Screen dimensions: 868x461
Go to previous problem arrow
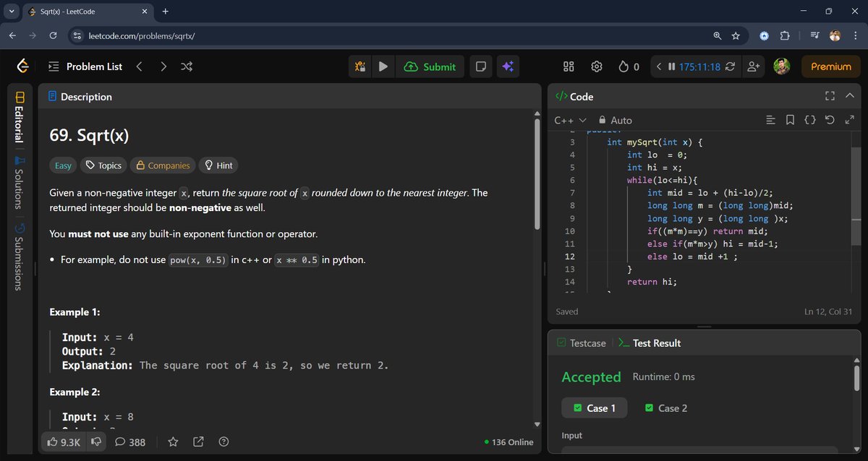139,66
